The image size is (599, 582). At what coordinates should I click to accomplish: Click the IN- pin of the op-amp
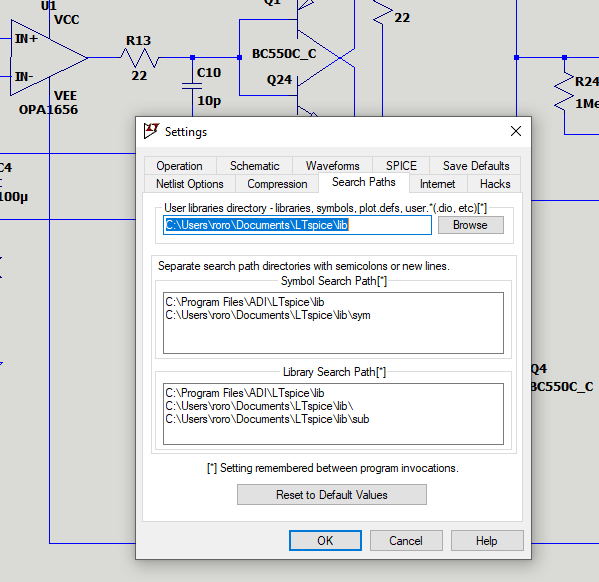pos(24,77)
